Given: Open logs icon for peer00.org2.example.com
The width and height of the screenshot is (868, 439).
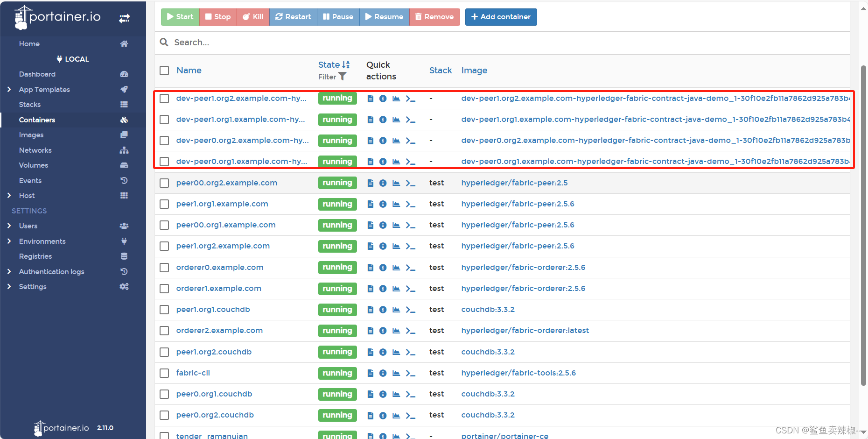Looking at the screenshot, I should pyautogui.click(x=371, y=183).
